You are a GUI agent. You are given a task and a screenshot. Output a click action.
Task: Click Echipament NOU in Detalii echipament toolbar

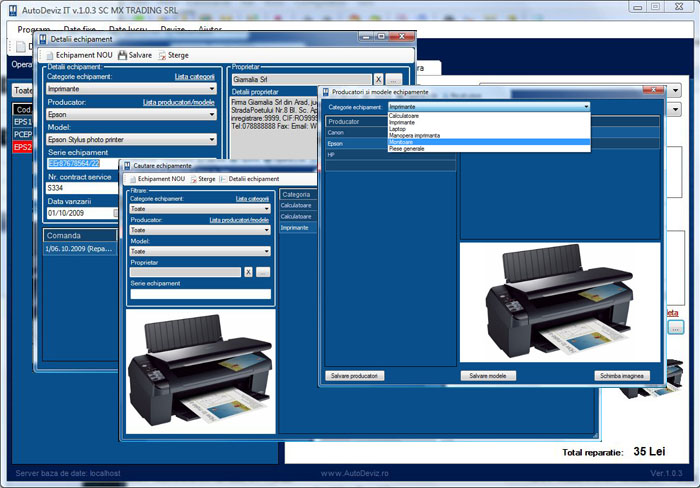[x=79, y=55]
